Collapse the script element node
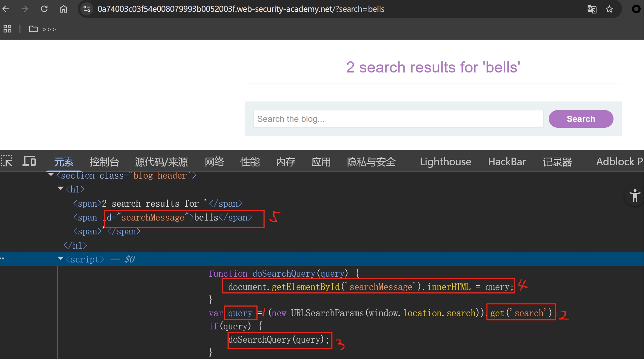Viewport: 644px width, 359px height. (x=61, y=258)
